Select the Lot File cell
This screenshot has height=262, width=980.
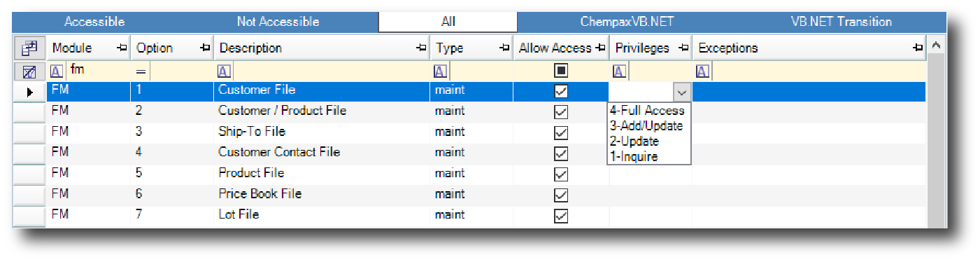321,215
